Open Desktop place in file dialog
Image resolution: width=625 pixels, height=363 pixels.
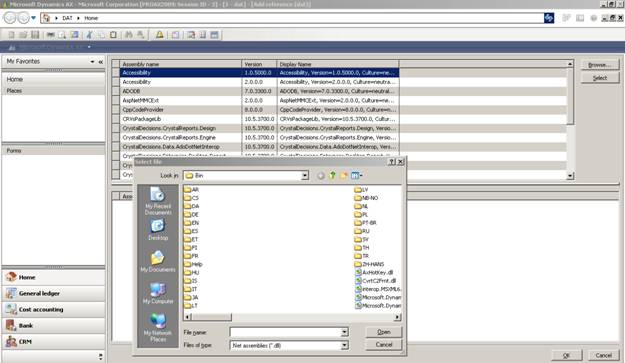point(158,230)
